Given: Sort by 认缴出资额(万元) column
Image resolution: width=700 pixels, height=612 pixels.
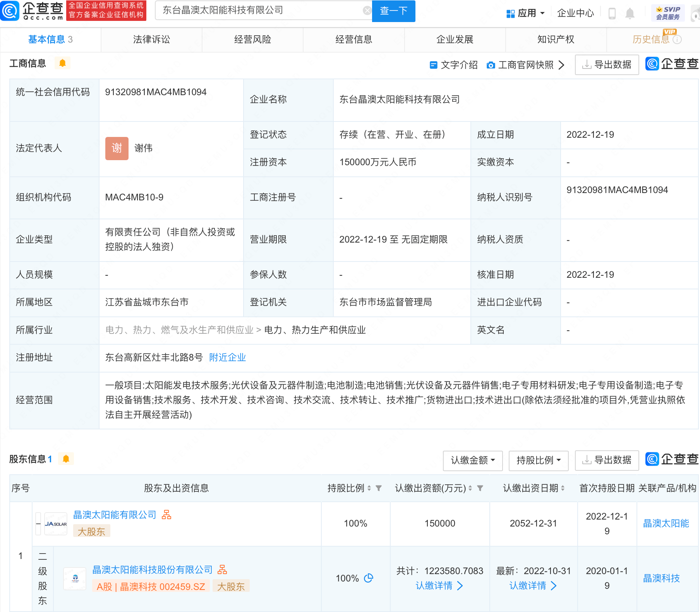Looking at the screenshot, I should (x=470, y=488).
